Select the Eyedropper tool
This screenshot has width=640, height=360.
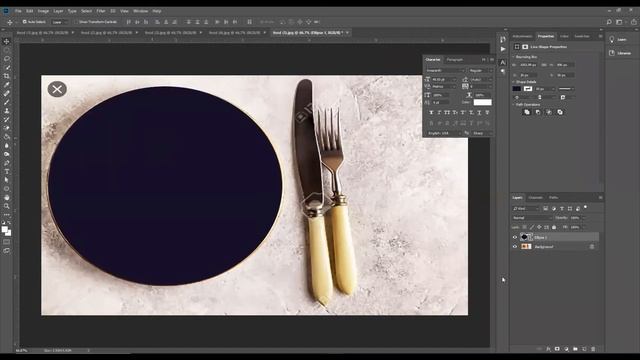(x=7, y=85)
